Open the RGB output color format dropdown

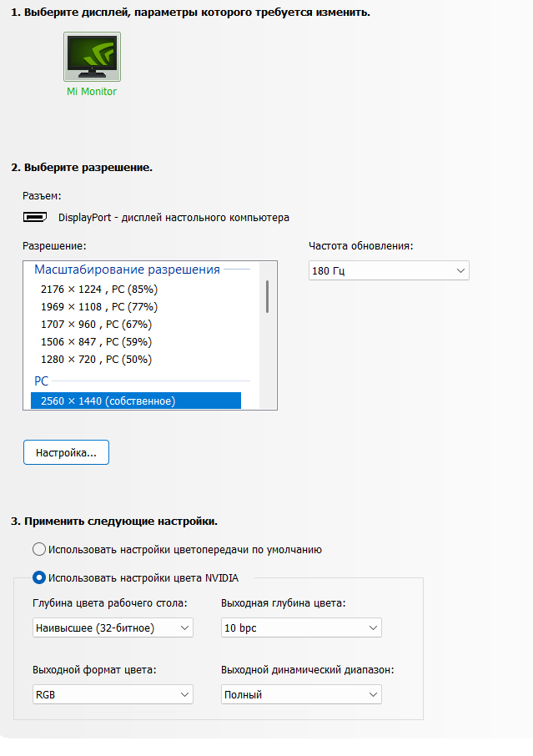(x=113, y=694)
